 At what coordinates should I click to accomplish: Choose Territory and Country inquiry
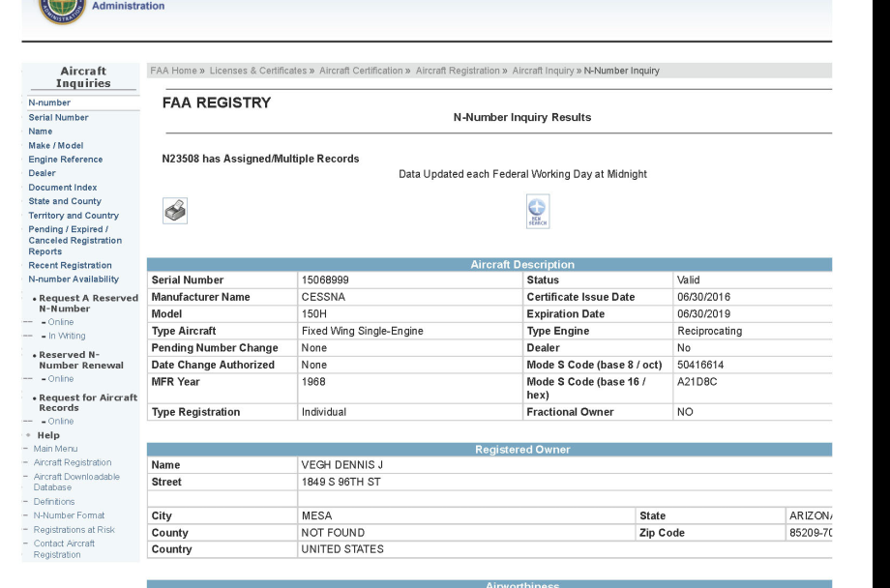[x=74, y=216]
